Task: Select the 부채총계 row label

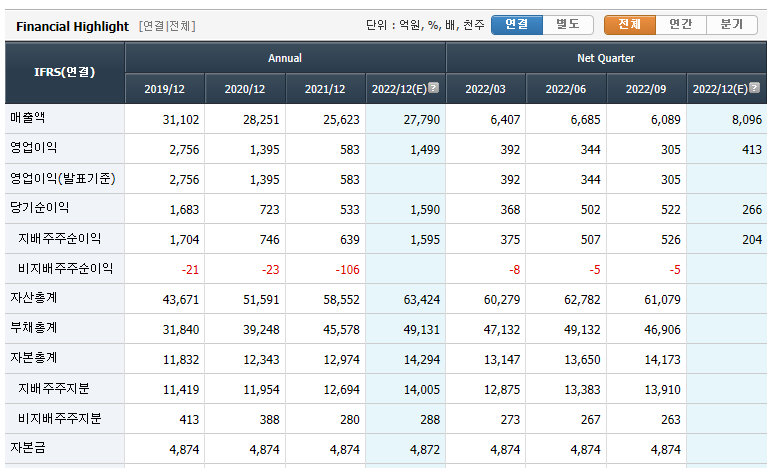Action: (x=34, y=328)
